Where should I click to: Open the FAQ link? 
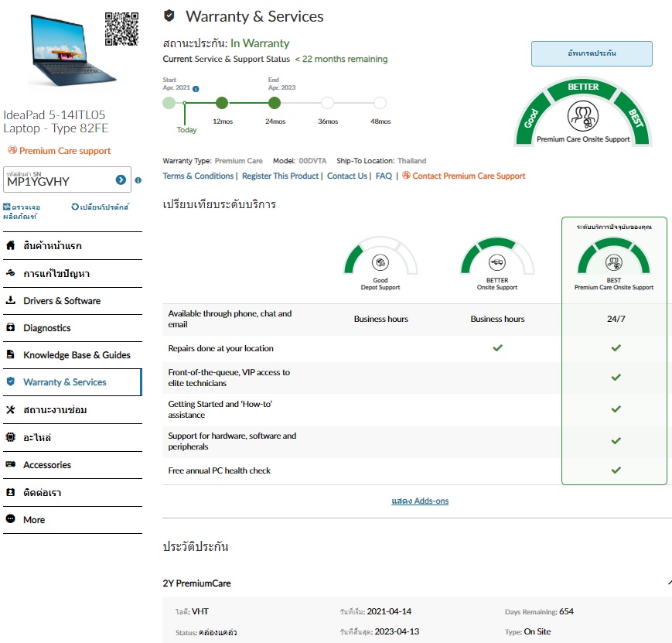tap(384, 176)
